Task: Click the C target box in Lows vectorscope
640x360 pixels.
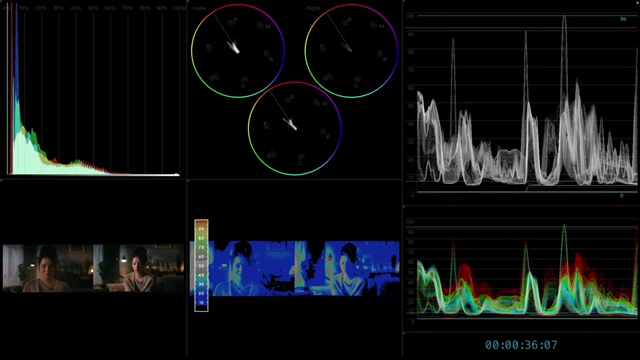Action: 244,80
